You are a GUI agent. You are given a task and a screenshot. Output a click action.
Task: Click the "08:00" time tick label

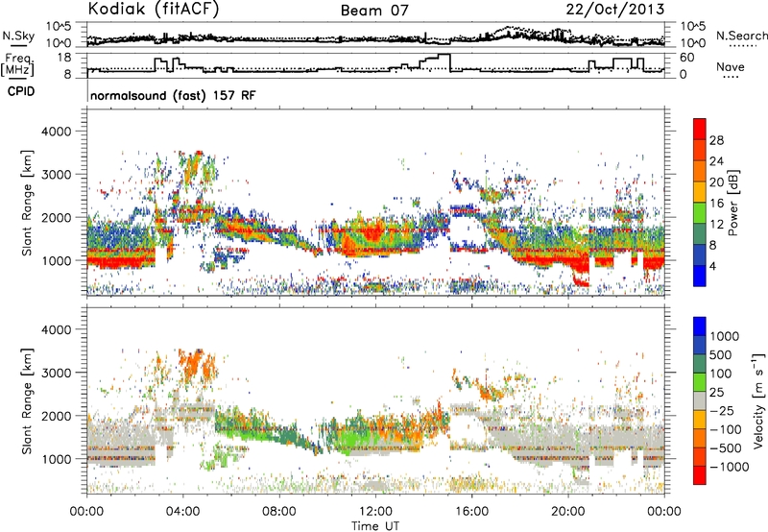click(x=279, y=512)
